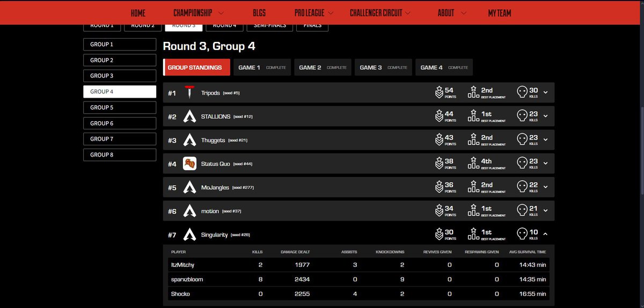Switch to the Game 1 tab
The width and height of the screenshot is (644, 308).
click(x=262, y=68)
